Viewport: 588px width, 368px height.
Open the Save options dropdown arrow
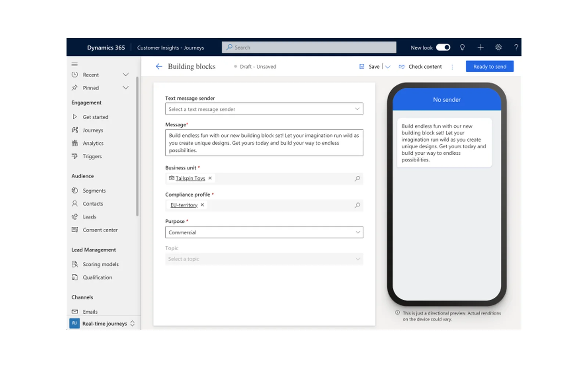point(388,67)
